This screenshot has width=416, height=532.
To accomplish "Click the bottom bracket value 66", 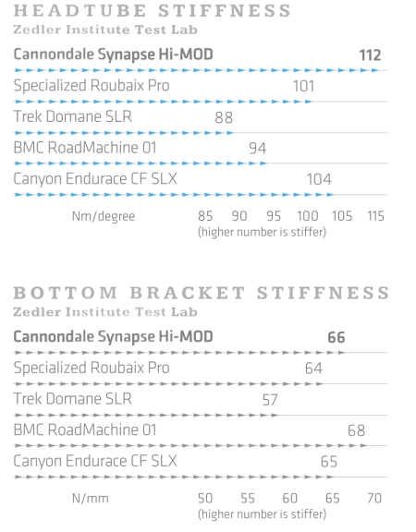I will (x=336, y=338).
